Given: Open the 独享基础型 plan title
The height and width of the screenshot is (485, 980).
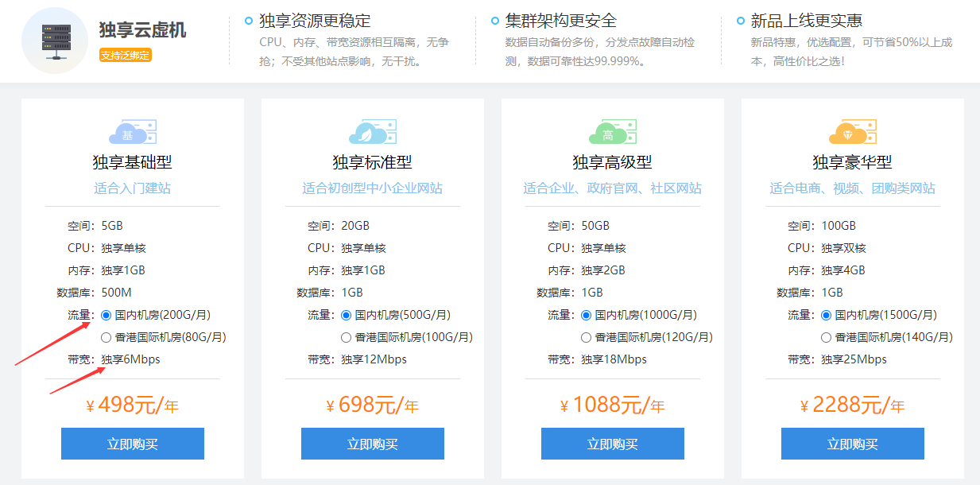Looking at the screenshot, I should coord(132,162).
